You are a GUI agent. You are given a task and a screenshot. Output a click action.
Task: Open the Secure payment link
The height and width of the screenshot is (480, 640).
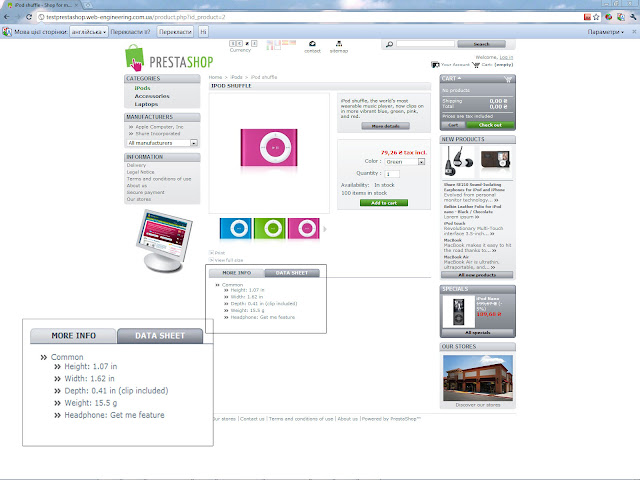pyautogui.click(x=145, y=192)
